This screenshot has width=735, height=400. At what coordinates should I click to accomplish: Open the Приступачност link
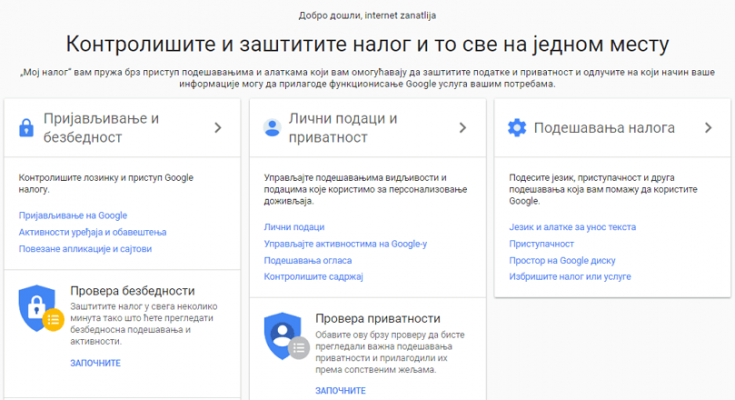point(541,244)
